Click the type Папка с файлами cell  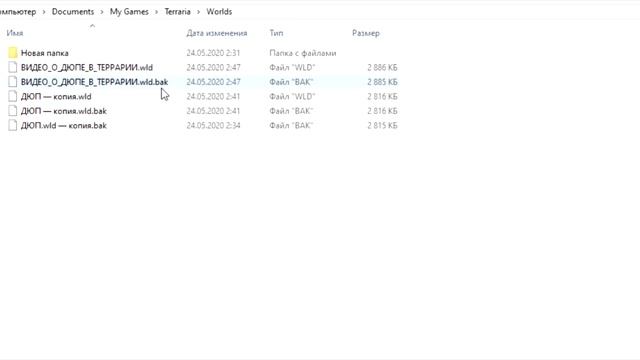(x=303, y=53)
